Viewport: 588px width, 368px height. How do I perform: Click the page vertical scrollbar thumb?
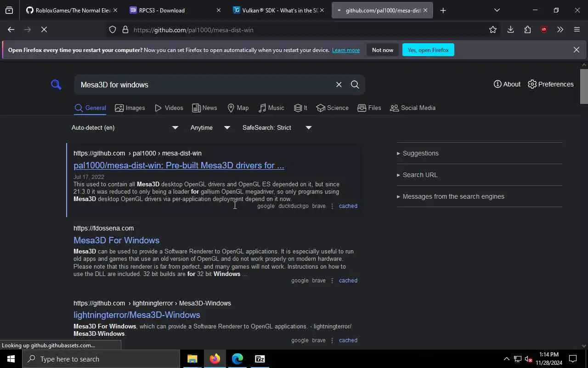click(584, 86)
